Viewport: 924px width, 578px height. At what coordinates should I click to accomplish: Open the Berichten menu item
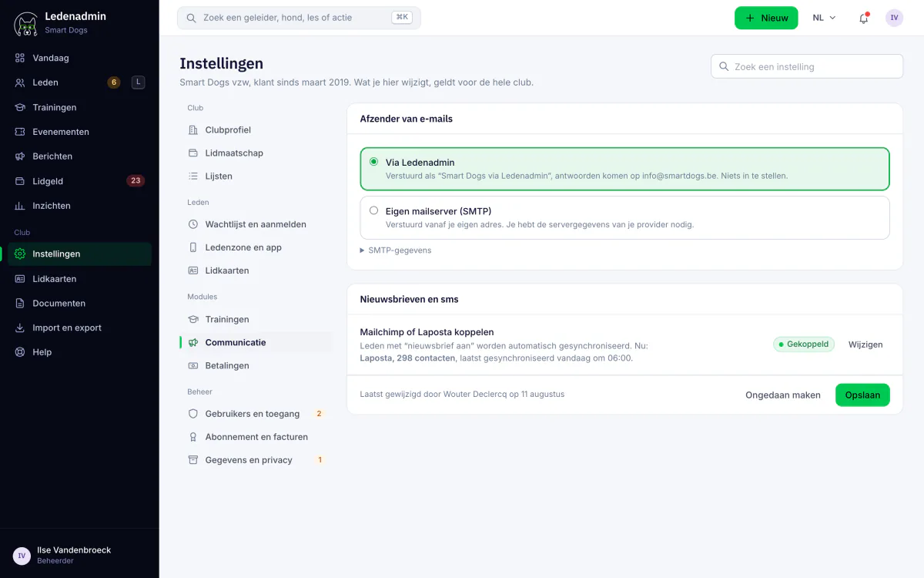[x=79, y=156]
